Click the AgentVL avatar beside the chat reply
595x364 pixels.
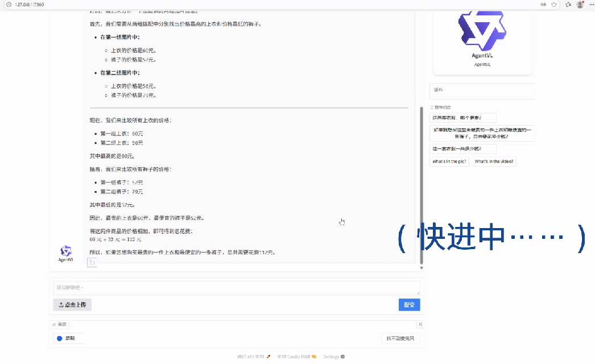66,251
